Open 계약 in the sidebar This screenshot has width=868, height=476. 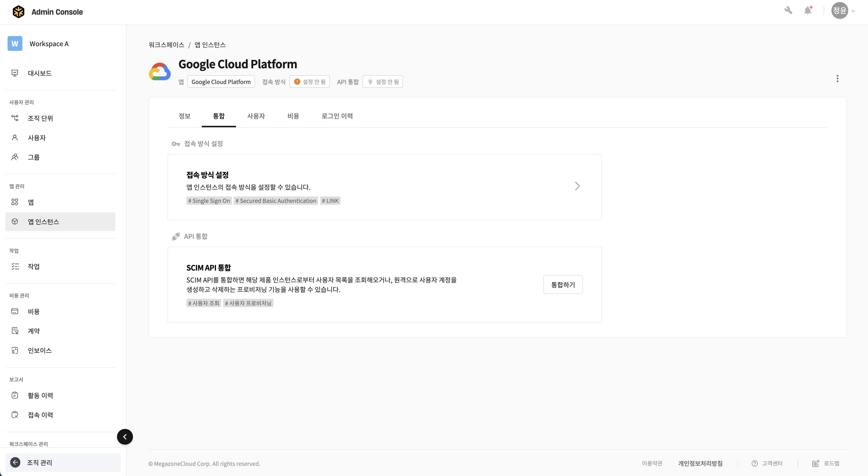point(60,331)
